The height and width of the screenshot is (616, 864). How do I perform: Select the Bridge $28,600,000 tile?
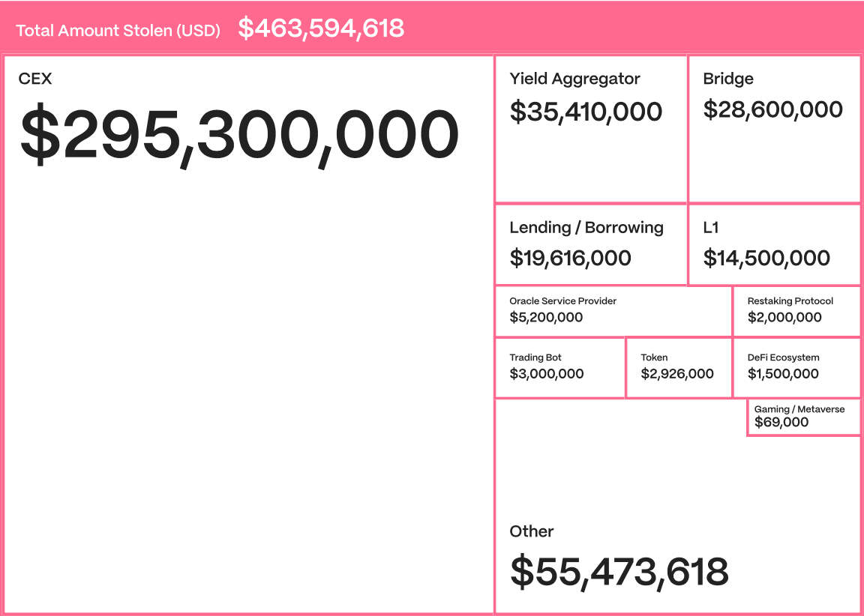774,129
